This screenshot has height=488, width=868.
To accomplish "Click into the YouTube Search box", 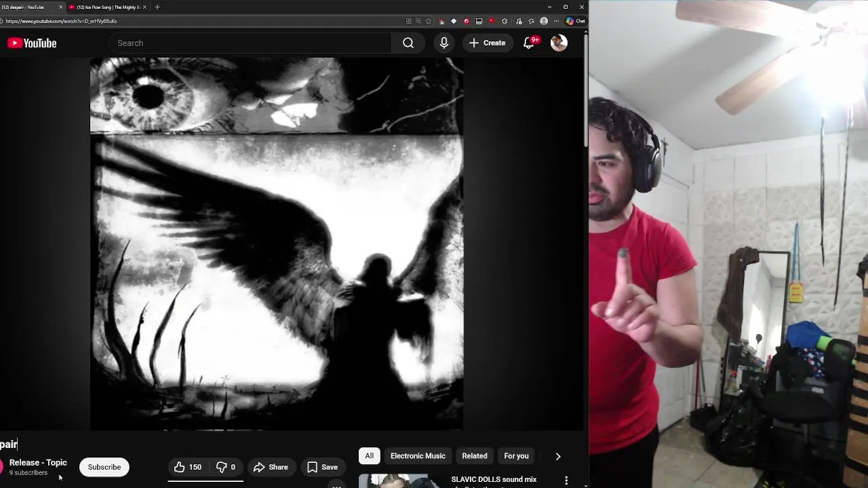I will [x=251, y=43].
